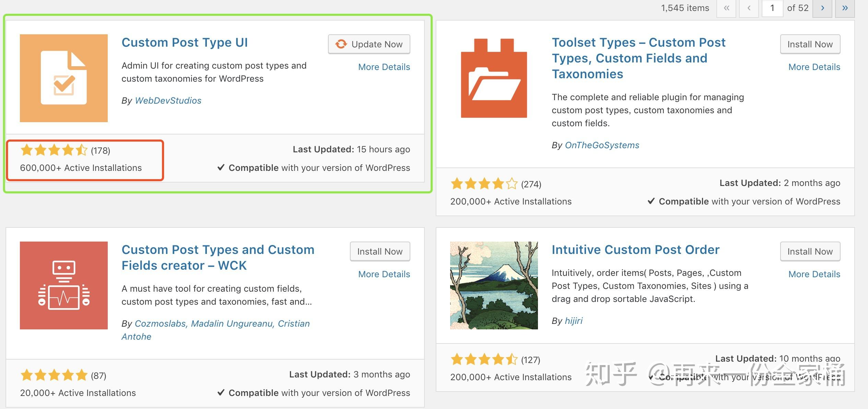This screenshot has width=868, height=409.
Task: Click the Toolset Types orange folder icon
Action: [x=494, y=78]
